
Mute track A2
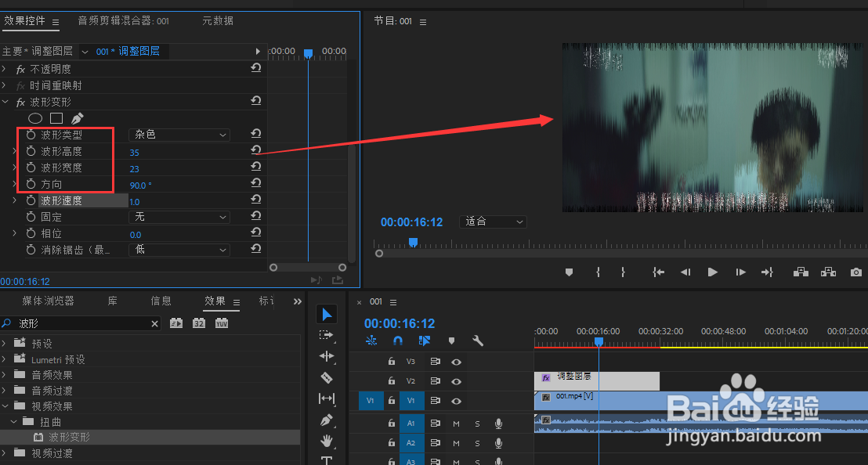coord(456,443)
